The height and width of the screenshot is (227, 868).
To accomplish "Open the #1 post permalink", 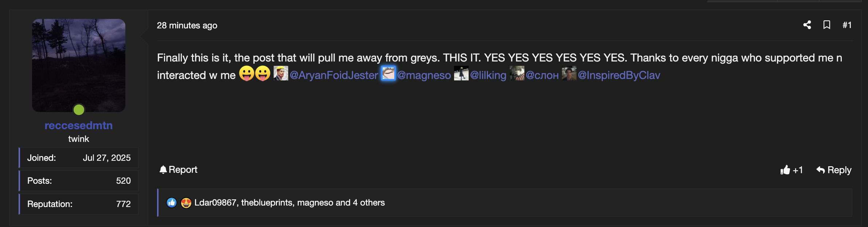I will tap(847, 25).
